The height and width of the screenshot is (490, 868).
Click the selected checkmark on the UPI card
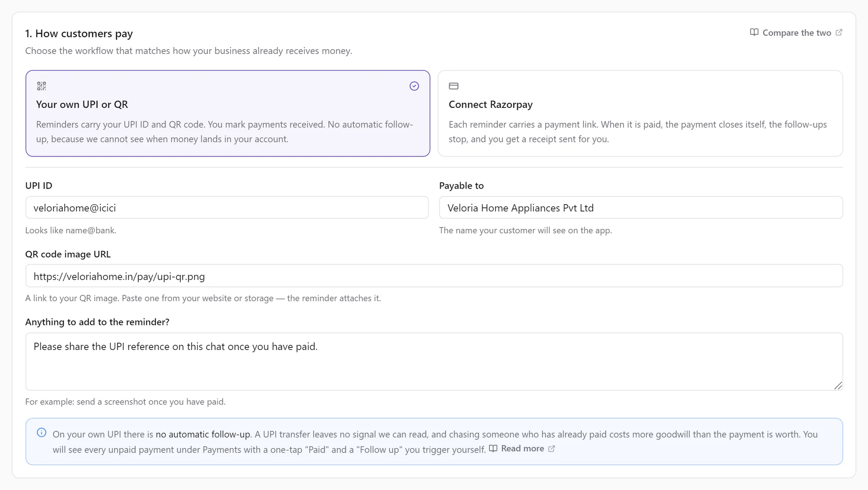tap(414, 86)
